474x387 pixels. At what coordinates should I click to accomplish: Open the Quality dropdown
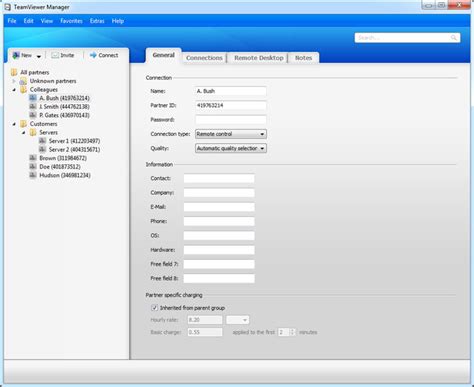(x=231, y=149)
